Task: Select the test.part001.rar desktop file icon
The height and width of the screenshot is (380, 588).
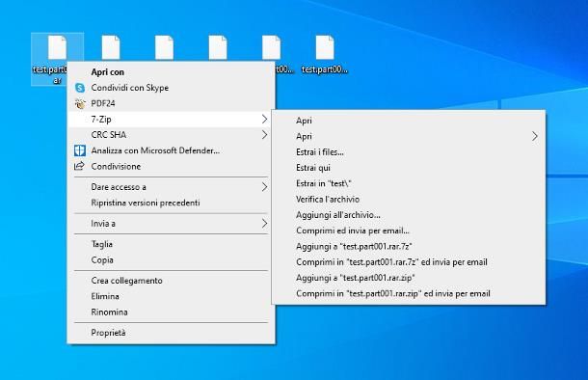Action: tap(58, 47)
